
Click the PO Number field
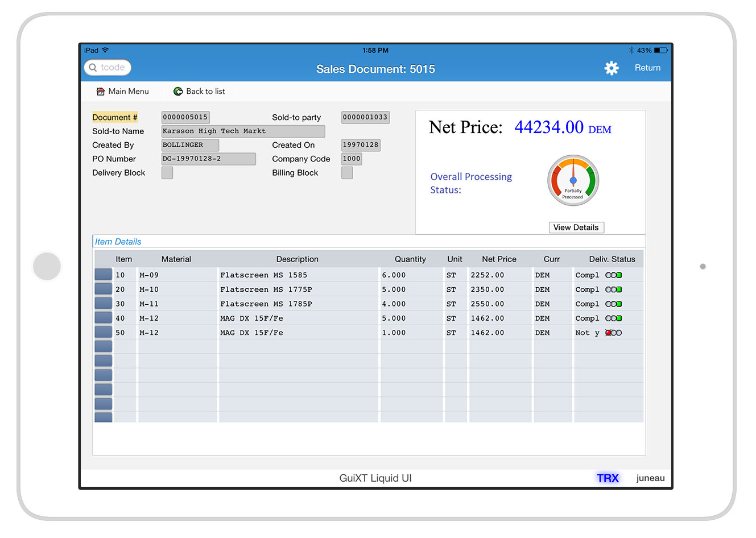click(208, 159)
